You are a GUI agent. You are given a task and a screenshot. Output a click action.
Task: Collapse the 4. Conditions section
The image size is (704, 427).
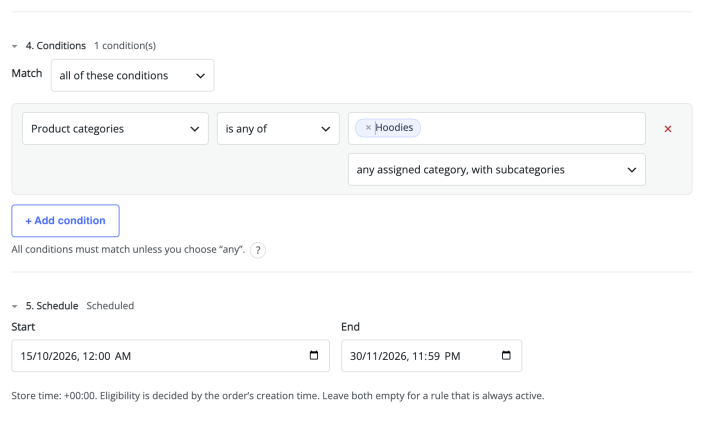click(x=14, y=46)
